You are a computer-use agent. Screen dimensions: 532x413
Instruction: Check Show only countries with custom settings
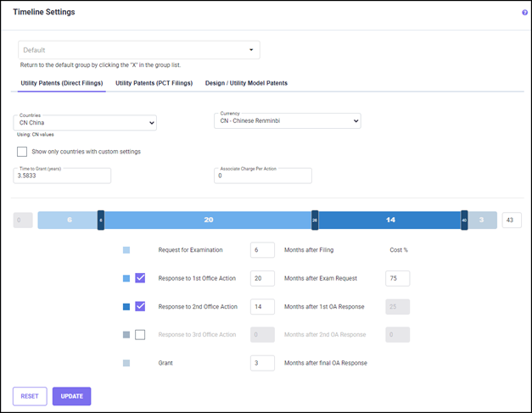pos(22,152)
